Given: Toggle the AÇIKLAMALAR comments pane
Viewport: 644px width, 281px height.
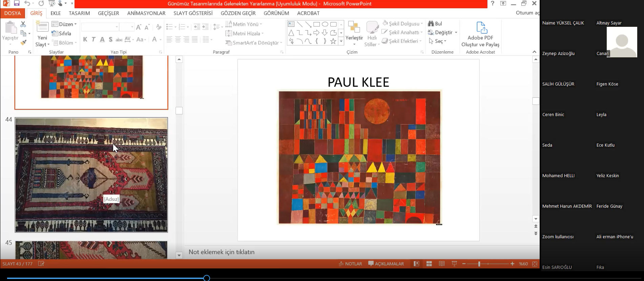Looking at the screenshot, I should 386,264.
